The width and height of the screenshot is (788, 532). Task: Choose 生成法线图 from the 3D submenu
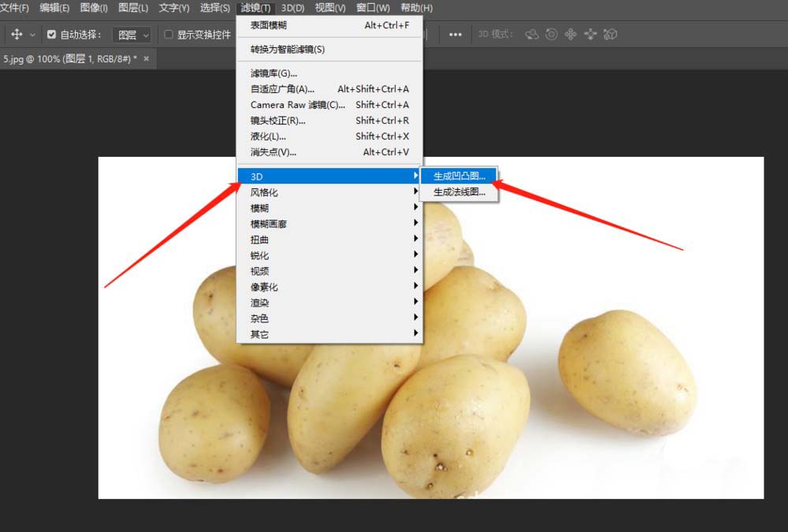click(x=459, y=192)
